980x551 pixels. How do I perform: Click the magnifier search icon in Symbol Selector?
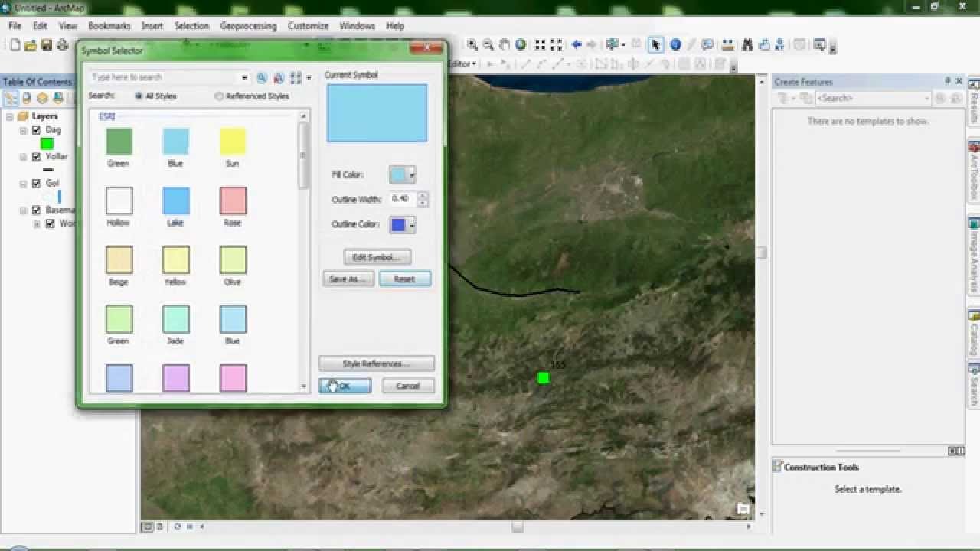[x=262, y=77]
